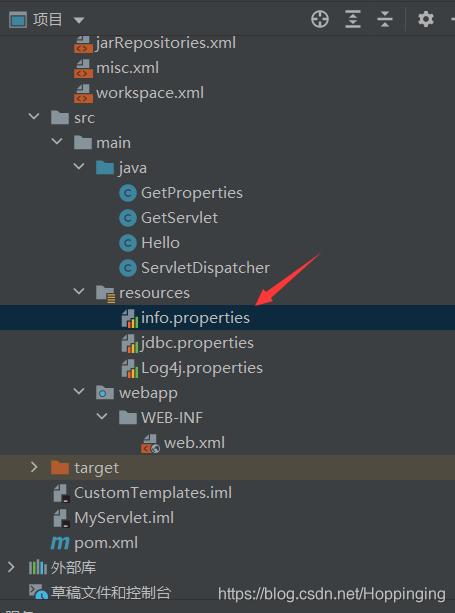Open the GetProperties class
The image size is (455, 613).
pos(192,193)
